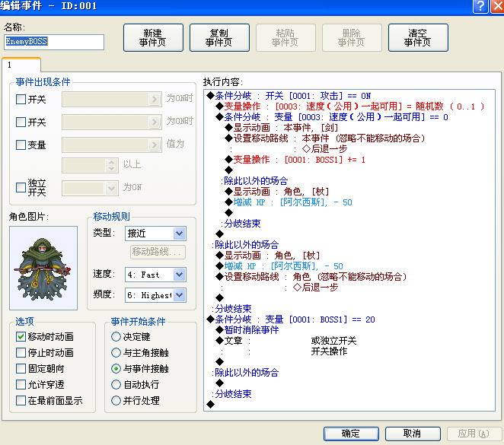Select command 条件分歧 变量 [0001: BOSS1] == 20
The width and height of the screenshot is (504, 445).
point(291,319)
